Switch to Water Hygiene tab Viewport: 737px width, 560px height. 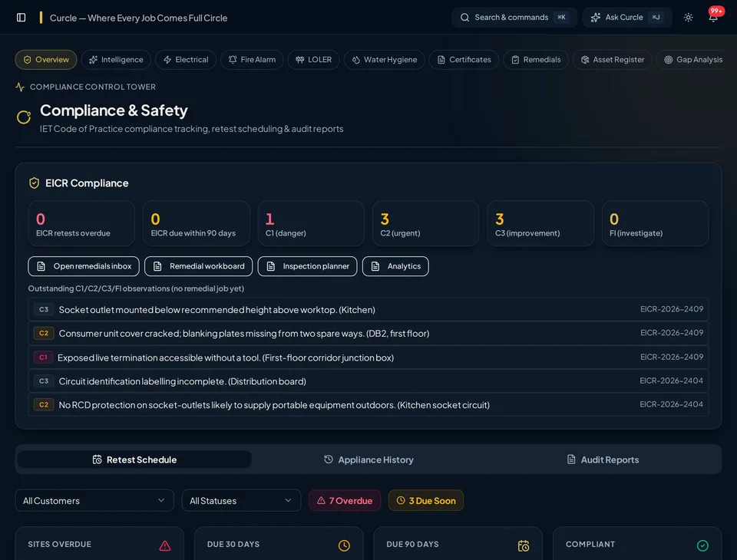pos(384,60)
